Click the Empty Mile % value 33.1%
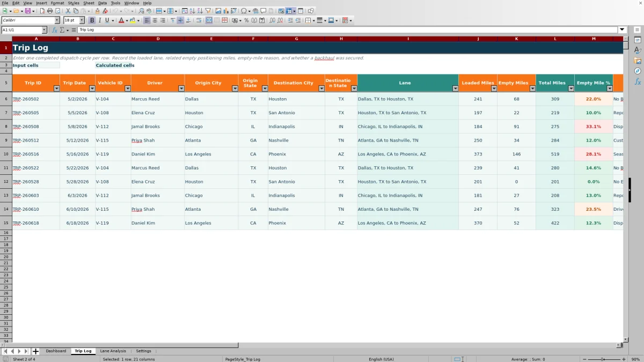Screen dimensions: 644x362 pyautogui.click(x=594, y=127)
